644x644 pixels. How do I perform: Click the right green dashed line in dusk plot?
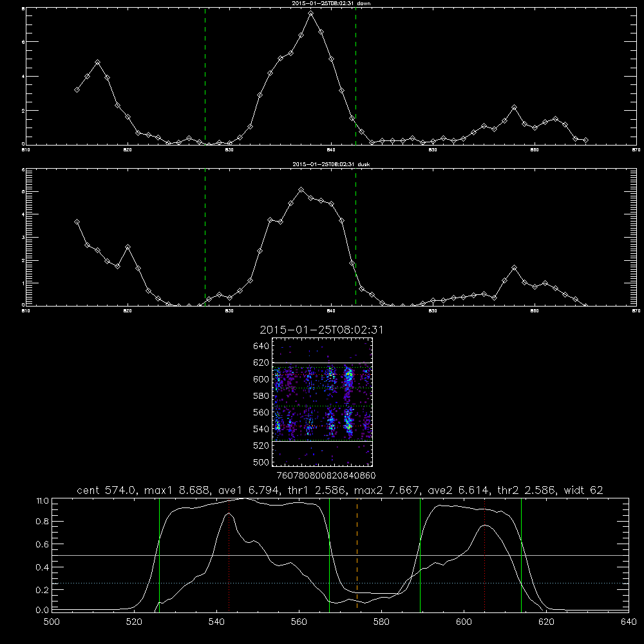[355, 237]
